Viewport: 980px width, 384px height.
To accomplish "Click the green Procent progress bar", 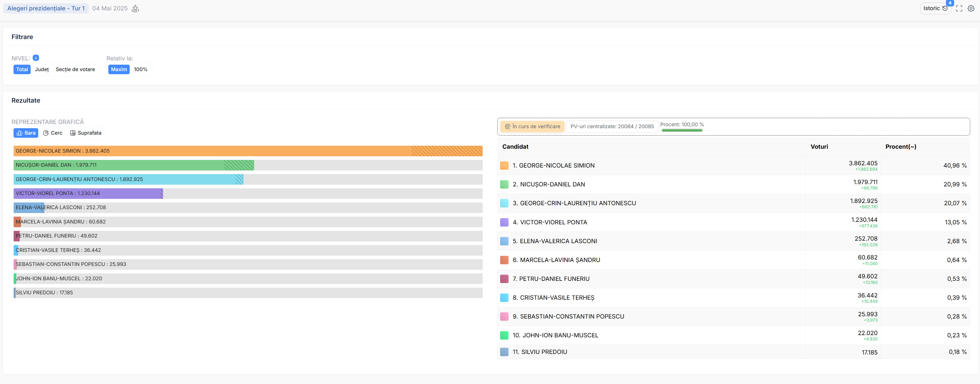I will 682,130.
